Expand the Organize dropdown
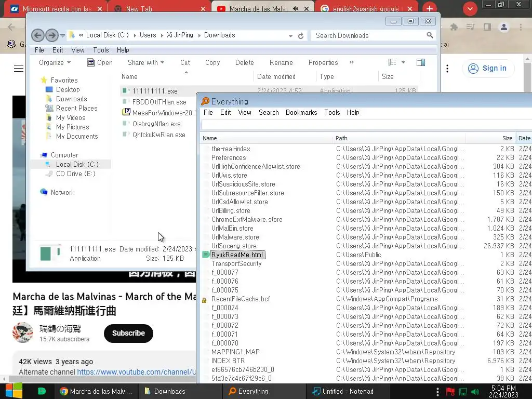Viewport: 532px width, 399px height. (55, 62)
